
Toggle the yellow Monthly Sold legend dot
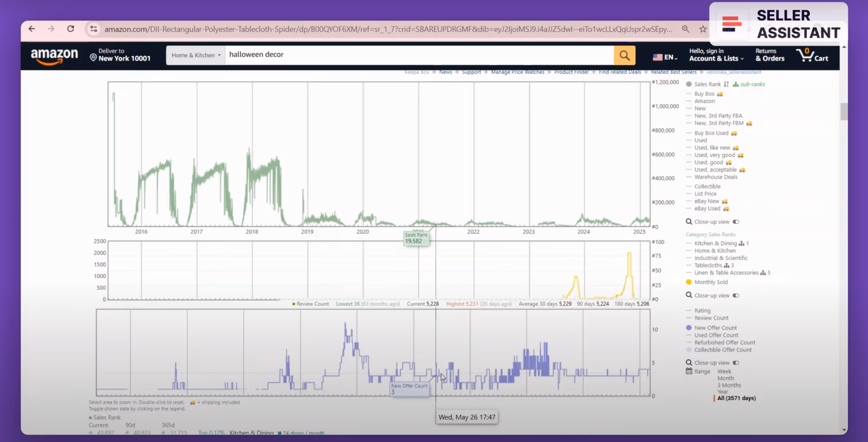coord(689,282)
